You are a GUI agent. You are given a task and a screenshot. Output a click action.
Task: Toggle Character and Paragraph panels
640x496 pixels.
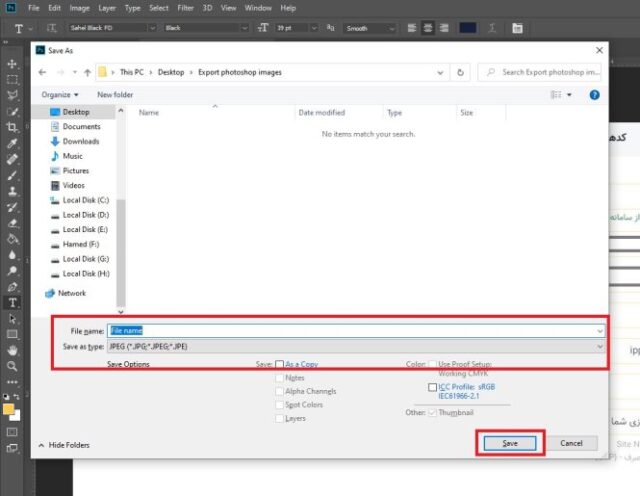[518, 28]
